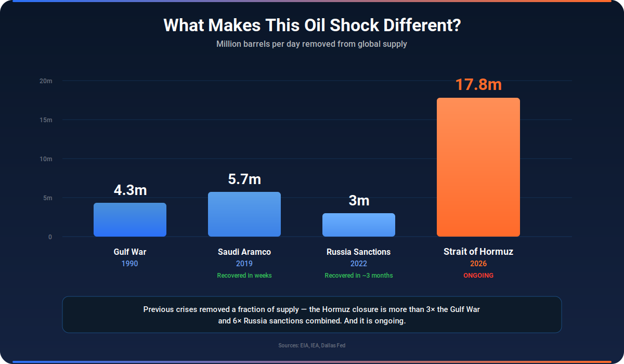The image size is (624, 364).
Task: Click the 20m y-axis tick label
Action: (x=46, y=81)
